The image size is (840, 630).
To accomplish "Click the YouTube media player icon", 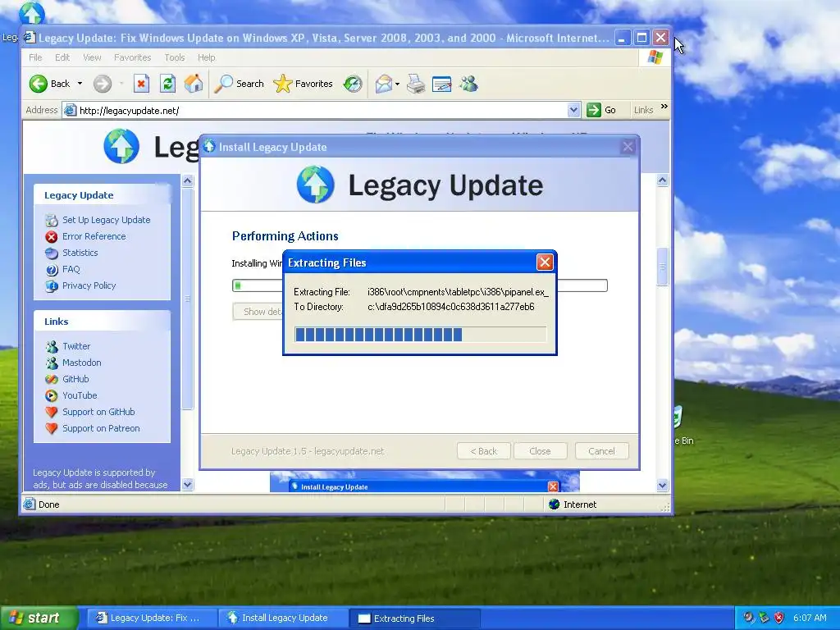I will 52,396.
